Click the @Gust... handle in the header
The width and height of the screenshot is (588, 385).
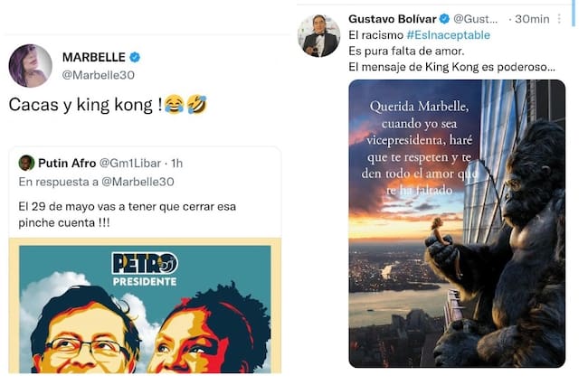point(475,19)
